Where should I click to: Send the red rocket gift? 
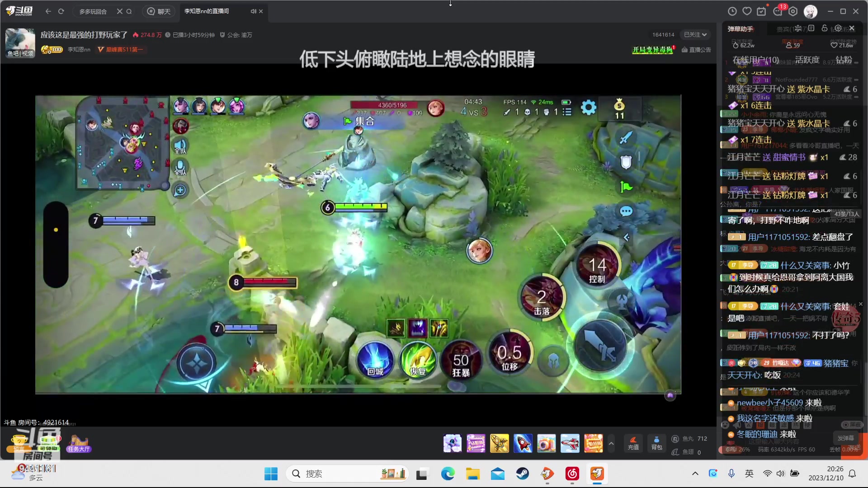(523, 443)
